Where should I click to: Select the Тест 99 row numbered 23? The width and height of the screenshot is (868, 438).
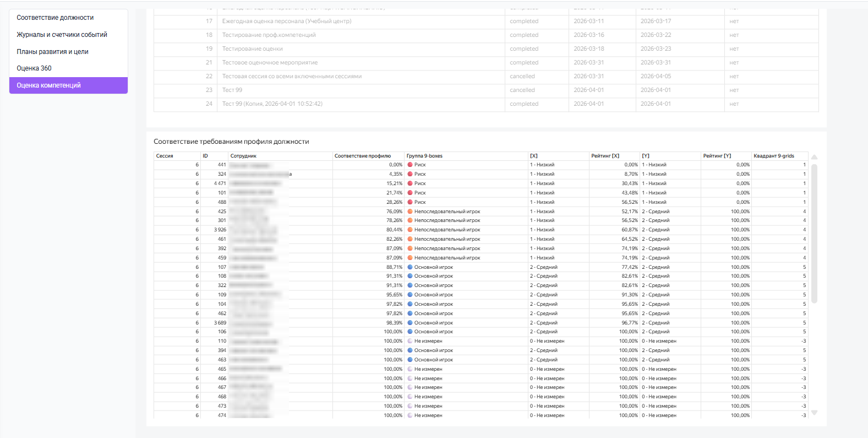(486, 90)
